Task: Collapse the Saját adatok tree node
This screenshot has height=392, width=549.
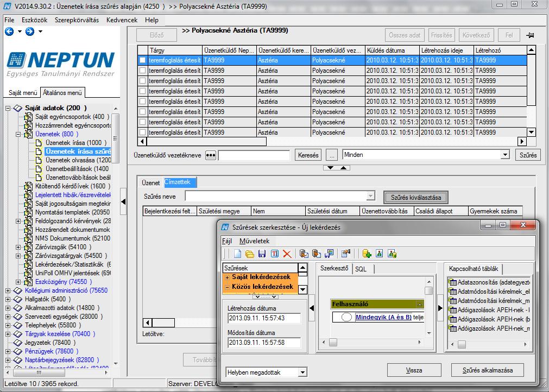Action: click(8, 108)
